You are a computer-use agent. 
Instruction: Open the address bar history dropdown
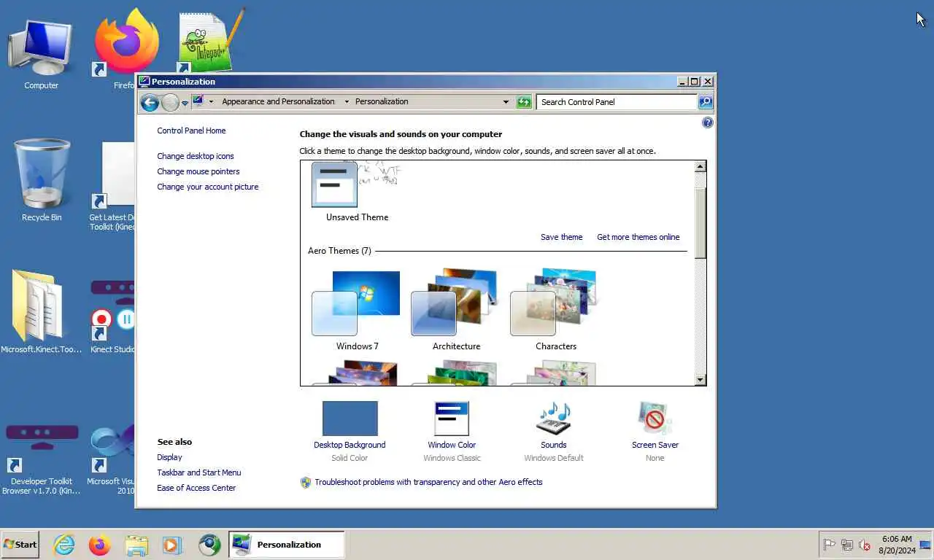tap(506, 102)
